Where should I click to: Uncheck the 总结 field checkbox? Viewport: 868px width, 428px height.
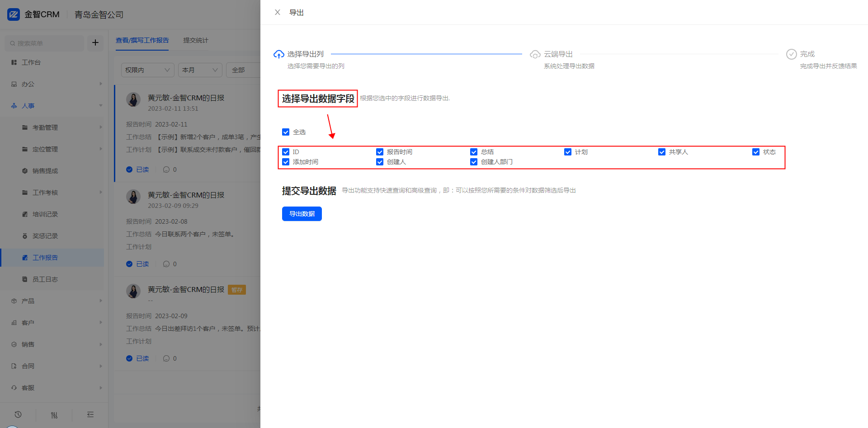click(x=474, y=152)
